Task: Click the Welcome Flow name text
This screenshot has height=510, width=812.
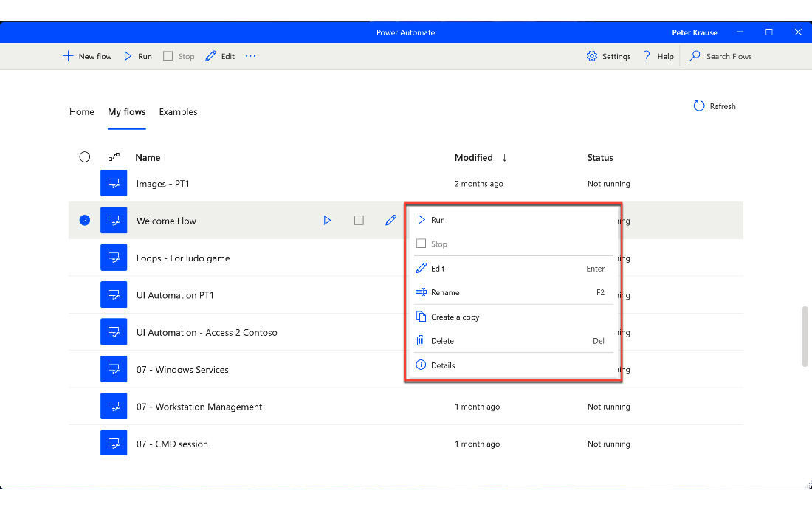Action: 166,221
